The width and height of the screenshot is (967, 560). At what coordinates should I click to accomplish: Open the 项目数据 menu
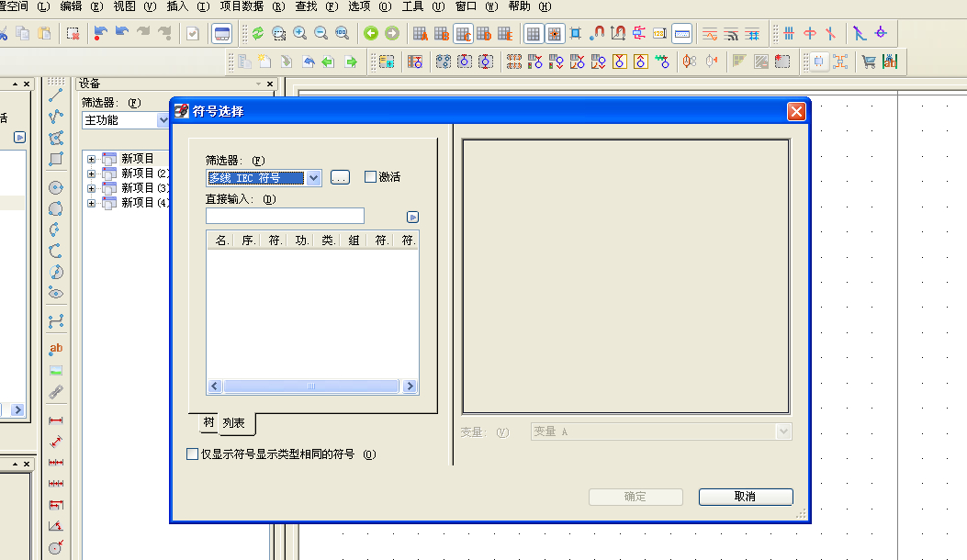pyautogui.click(x=253, y=6)
